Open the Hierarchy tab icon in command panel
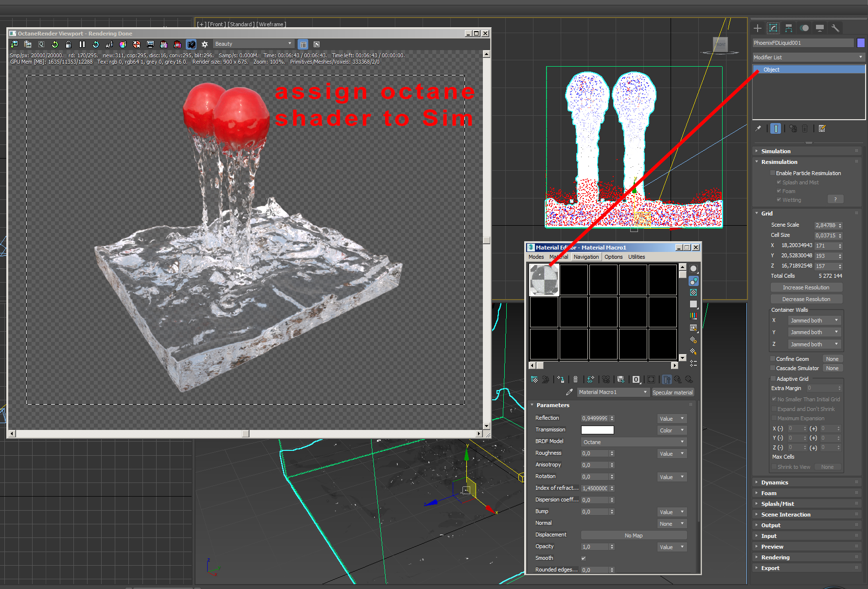 789,28
